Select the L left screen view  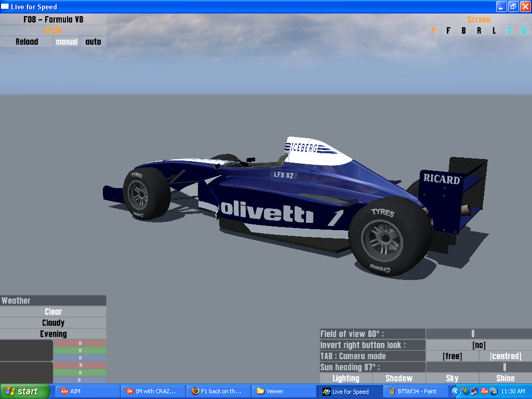pyautogui.click(x=494, y=31)
